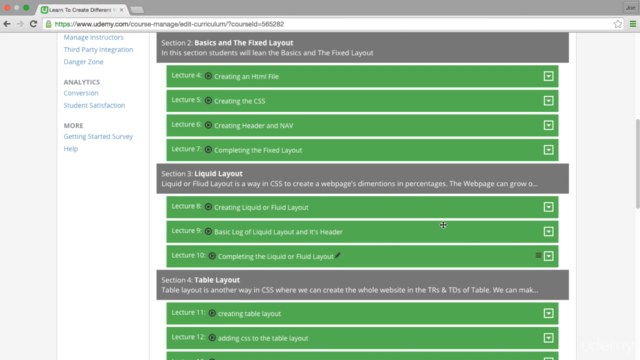Click the play icon for Lecture 7
The image size is (640, 360).
208,149
